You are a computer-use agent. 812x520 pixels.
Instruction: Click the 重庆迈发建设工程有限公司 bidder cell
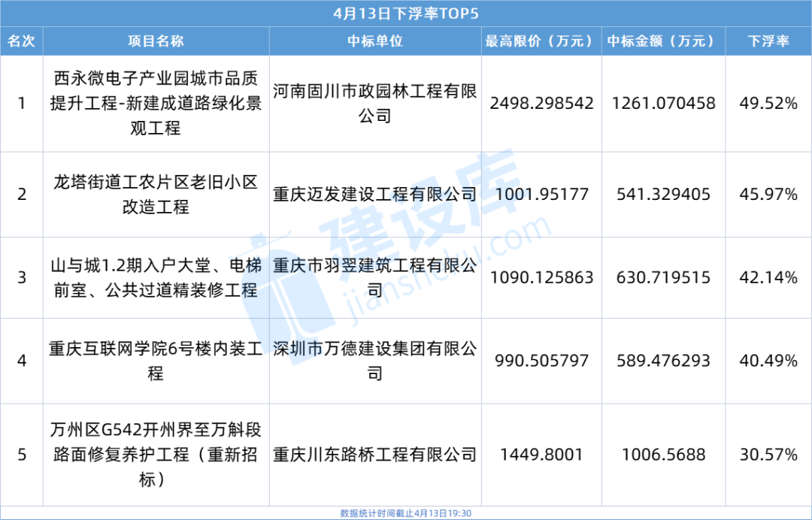pos(374,195)
